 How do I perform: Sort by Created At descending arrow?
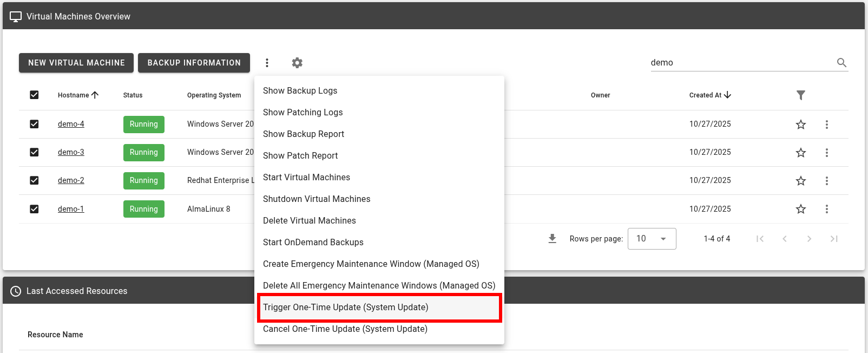727,95
